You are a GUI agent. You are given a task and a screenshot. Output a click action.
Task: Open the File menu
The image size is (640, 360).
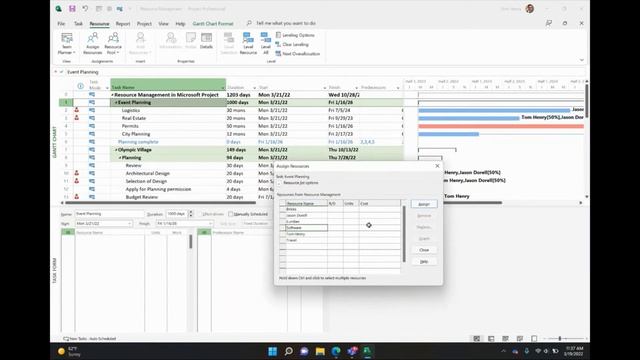[61, 24]
